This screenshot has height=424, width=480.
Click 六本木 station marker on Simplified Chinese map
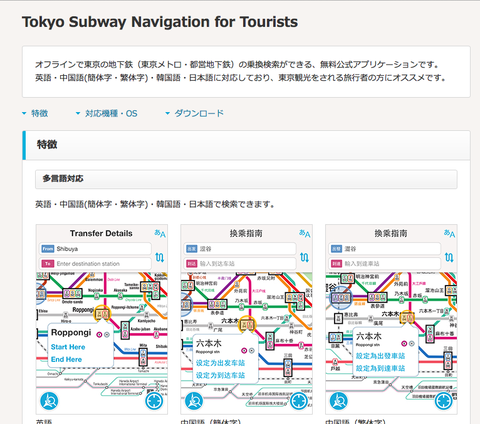tap(247, 324)
